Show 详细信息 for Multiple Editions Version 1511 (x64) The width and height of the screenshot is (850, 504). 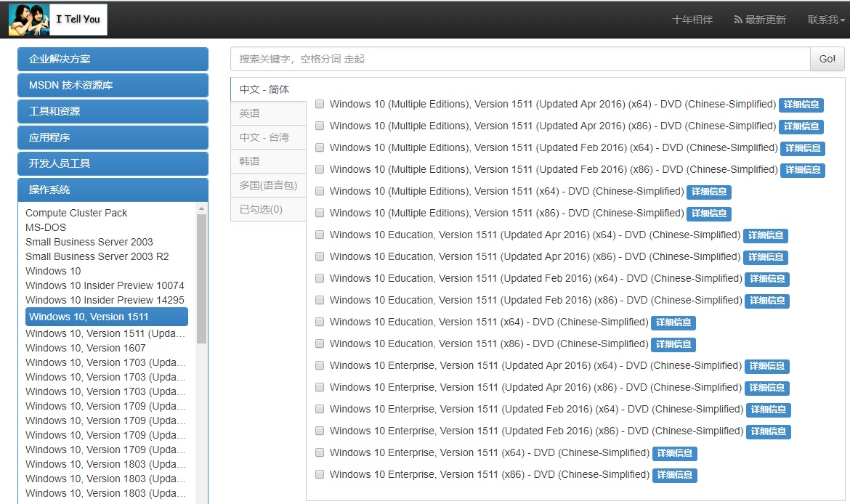click(709, 192)
